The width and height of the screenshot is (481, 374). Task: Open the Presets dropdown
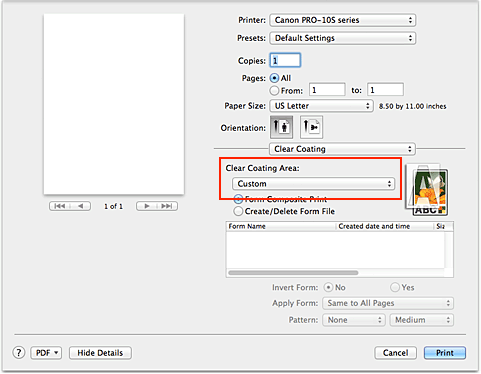tap(343, 38)
